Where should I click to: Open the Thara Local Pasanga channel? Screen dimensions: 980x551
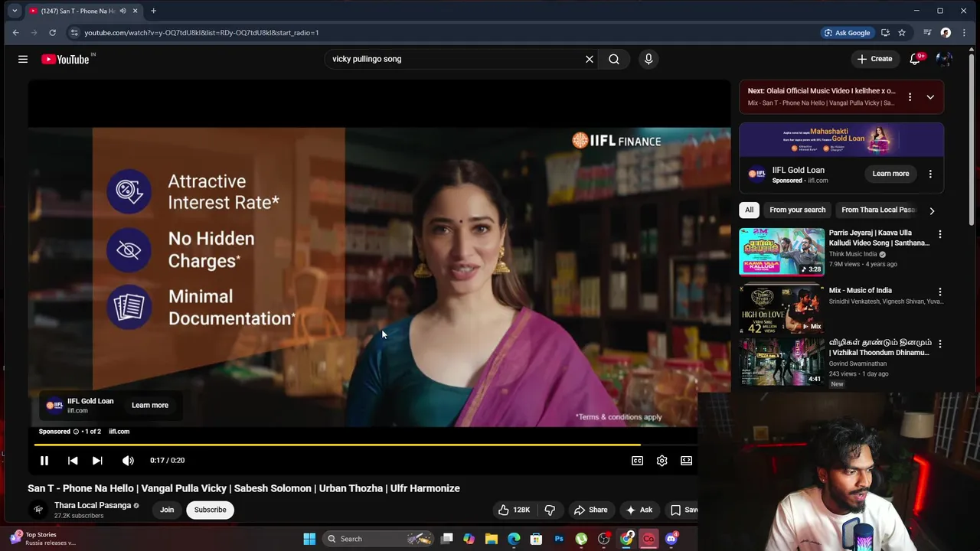tap(93, 506)
